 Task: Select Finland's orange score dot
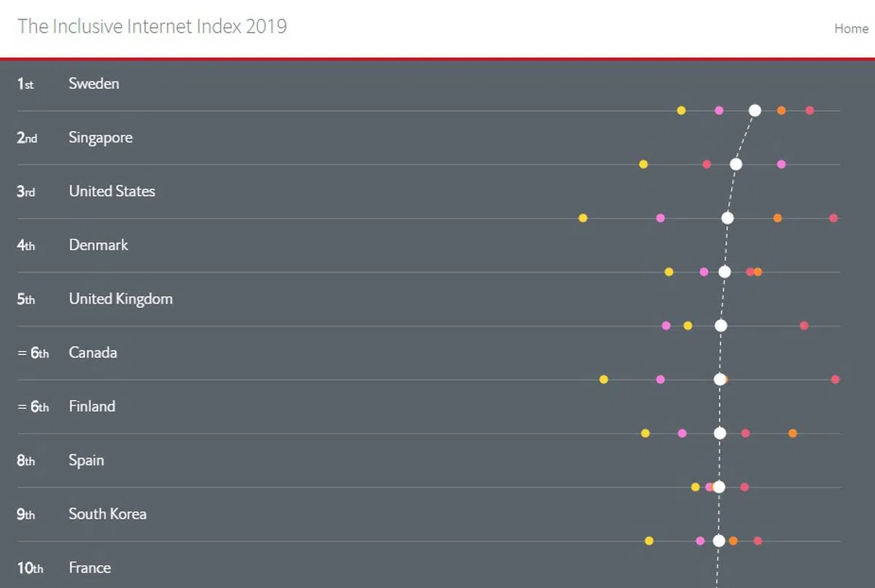tap(793, 434)
